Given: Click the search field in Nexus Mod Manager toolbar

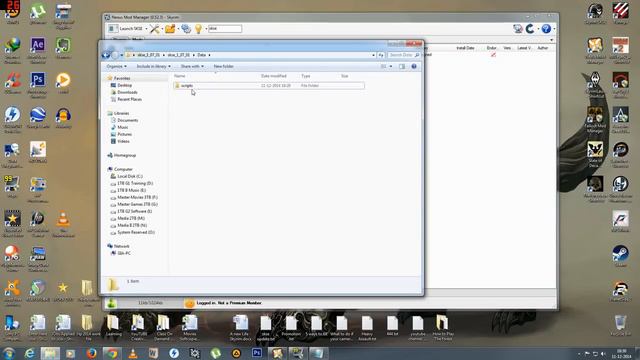Looking at the screenshot, I should [x=225, y=29].
